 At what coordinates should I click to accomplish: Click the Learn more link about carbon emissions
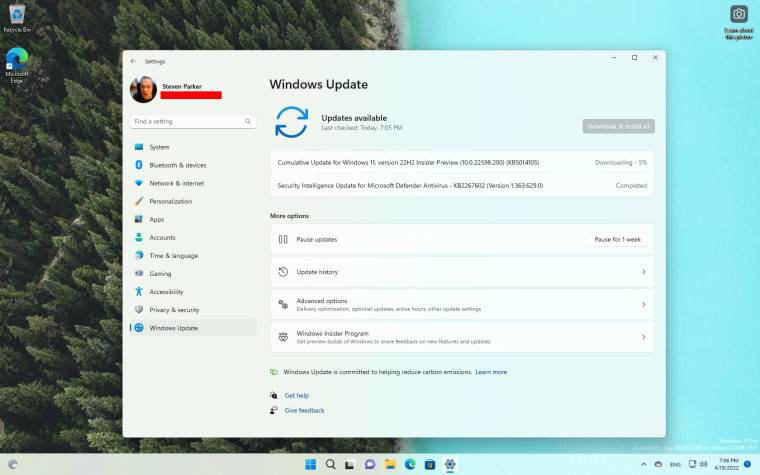pyautogui.click(x=491, y=372)
